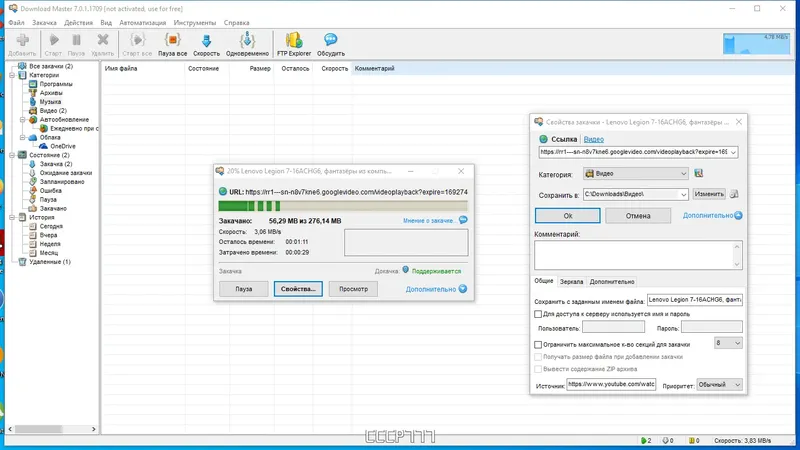800x450 pixels.
Task: Toggle the Вывести содержание ZIP архива checkbox
Action: click(x=538, y=369)
